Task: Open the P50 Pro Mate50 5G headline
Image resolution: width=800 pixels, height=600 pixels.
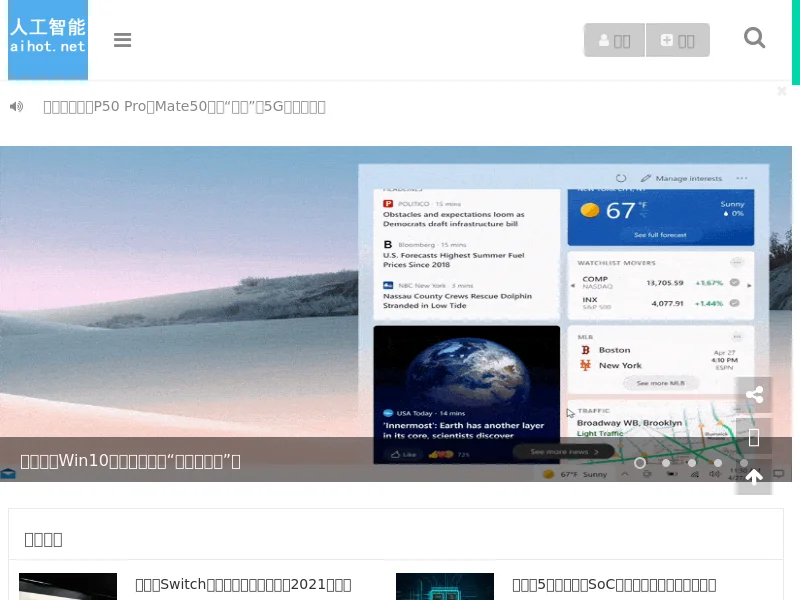Action: [x=184, y=106]
